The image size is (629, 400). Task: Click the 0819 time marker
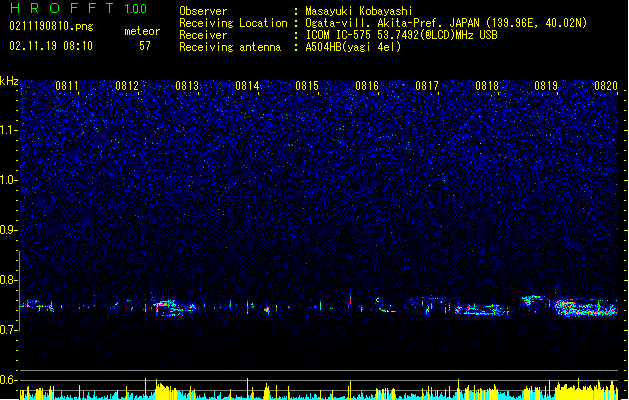[x=546, y=86]
